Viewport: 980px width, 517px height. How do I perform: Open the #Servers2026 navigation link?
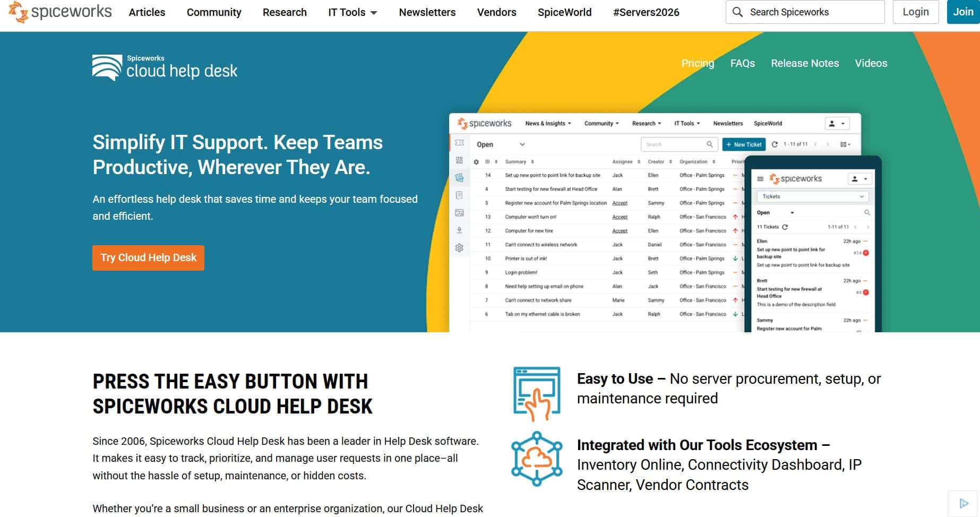click(x=646, y=12)
